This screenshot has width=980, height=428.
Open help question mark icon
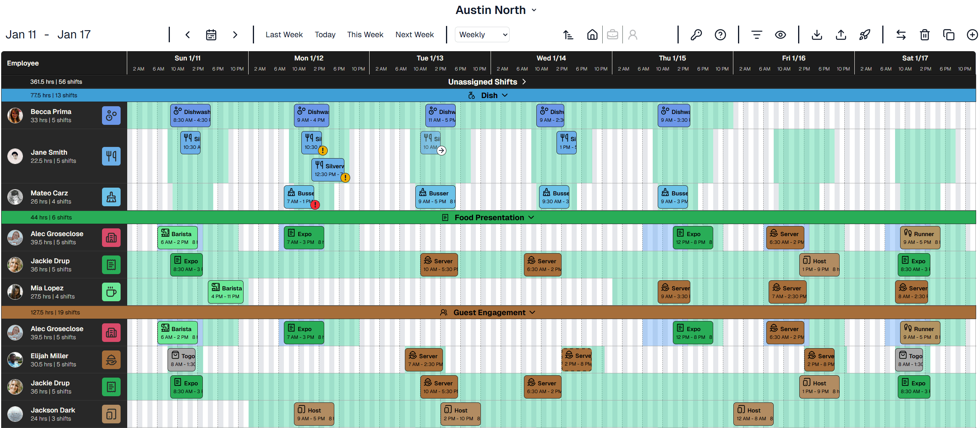(x=720, y=35)
